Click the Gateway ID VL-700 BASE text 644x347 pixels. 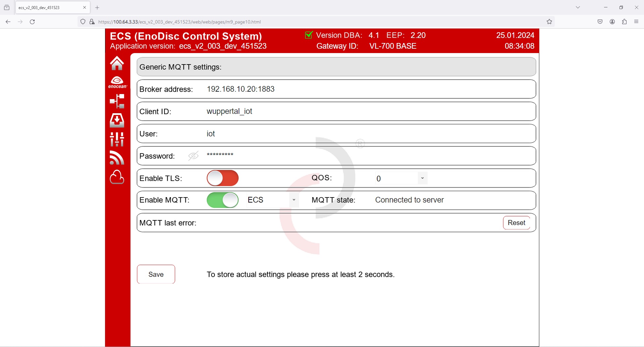(x=366, y=46)
